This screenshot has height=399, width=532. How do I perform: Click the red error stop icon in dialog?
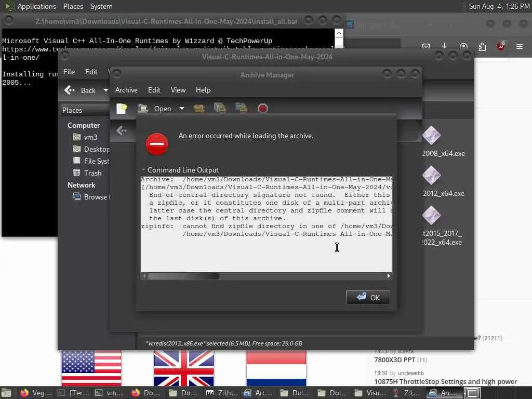coord(157,144)
